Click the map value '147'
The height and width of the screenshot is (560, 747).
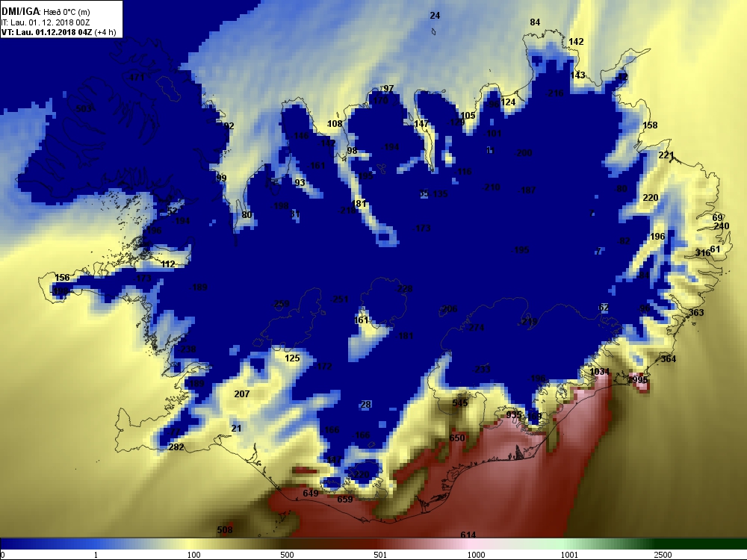[421, 124]
